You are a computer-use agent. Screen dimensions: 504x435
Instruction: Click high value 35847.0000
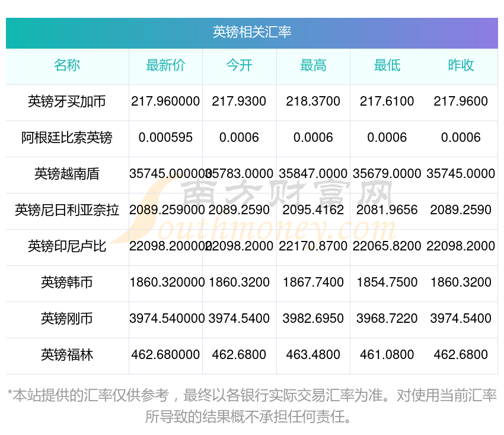click(x=313, y=174)
